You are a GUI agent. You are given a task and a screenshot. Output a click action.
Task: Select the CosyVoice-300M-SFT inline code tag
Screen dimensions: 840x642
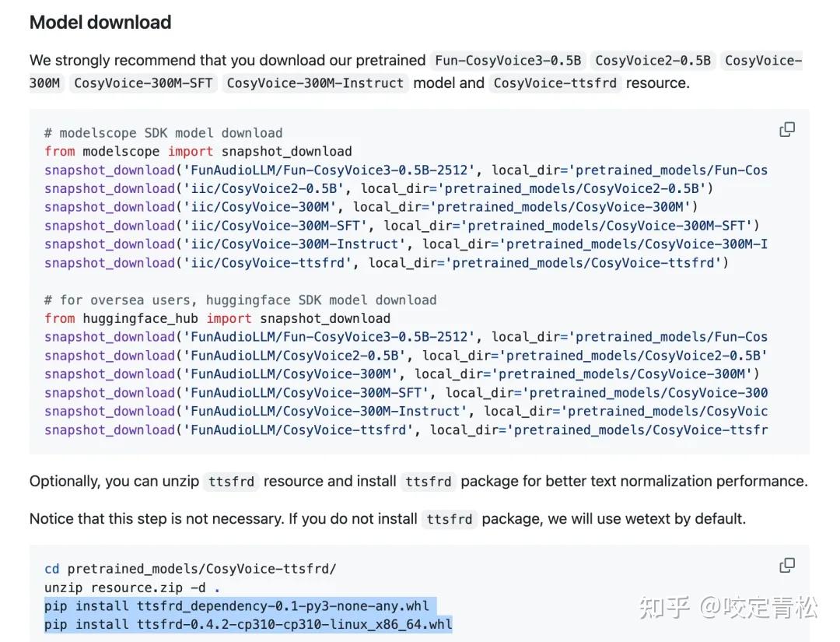[x=143, y=83]
